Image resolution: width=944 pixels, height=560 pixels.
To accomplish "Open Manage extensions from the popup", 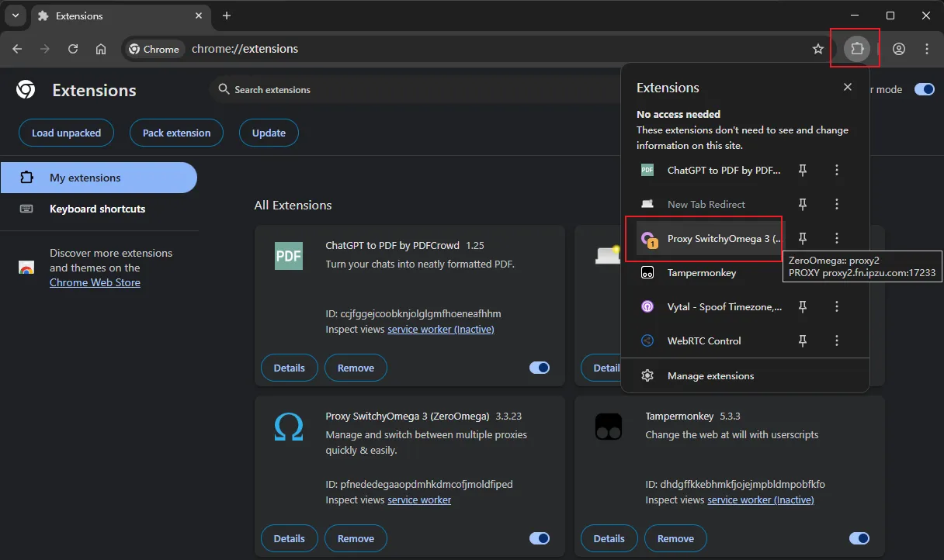I will (745, 375).
